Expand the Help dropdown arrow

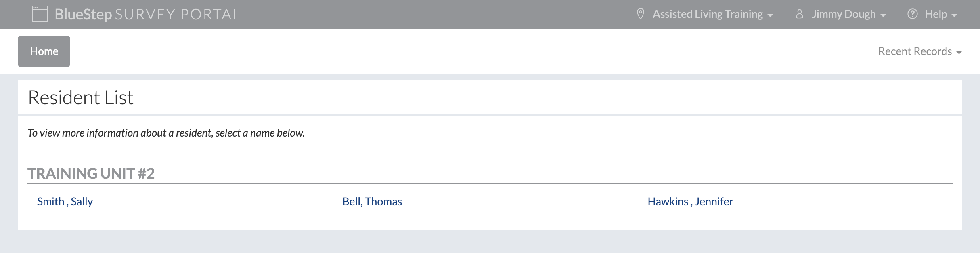(x=954, y=15)
